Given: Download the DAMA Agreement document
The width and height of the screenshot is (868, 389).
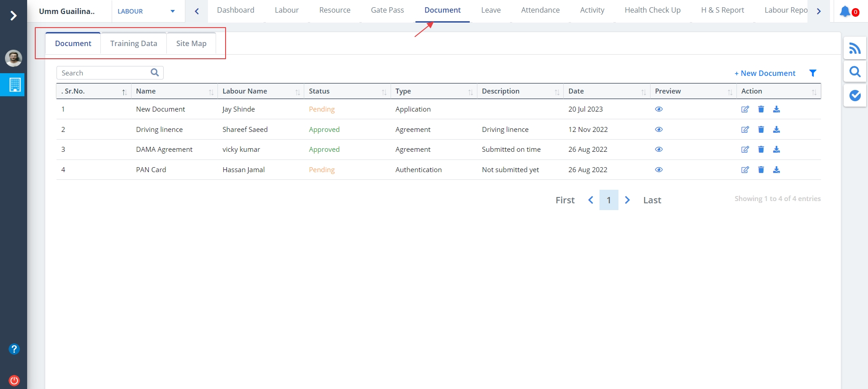Looking at the screenshot, I should [776, 150].
